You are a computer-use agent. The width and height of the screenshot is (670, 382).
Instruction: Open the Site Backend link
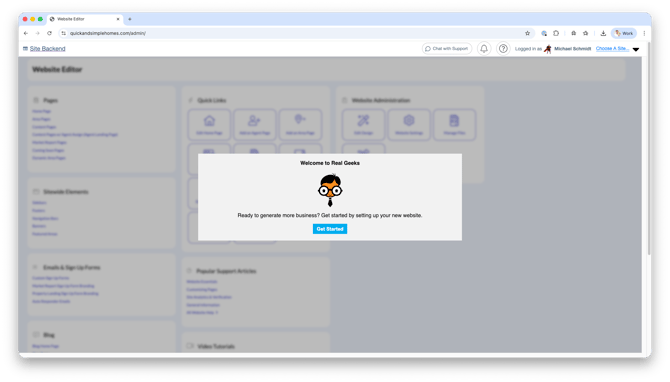click(x=47, y=49)
